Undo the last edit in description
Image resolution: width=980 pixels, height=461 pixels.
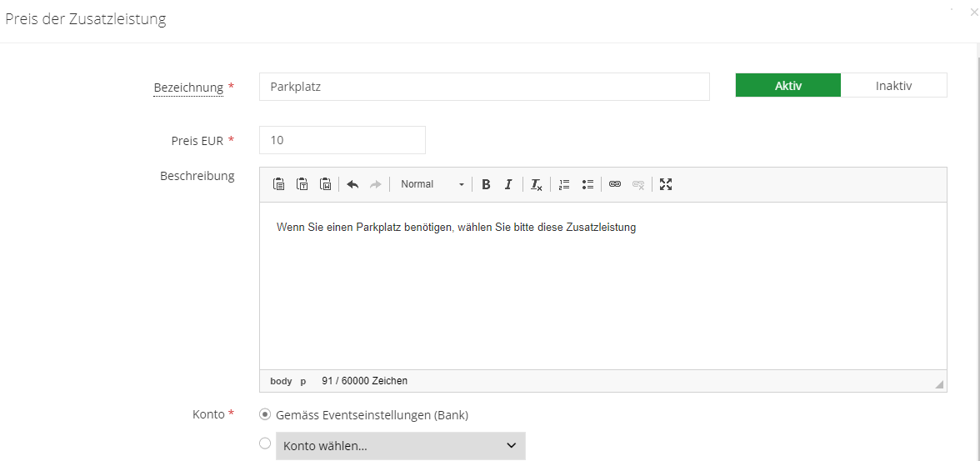(x=352, y=184)
